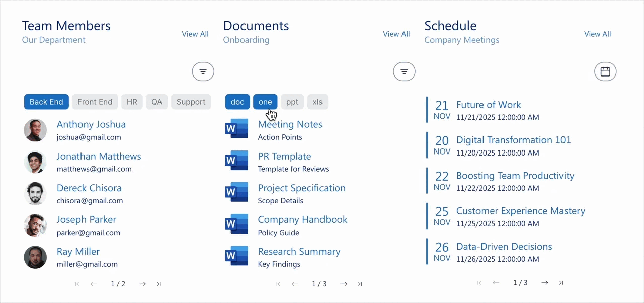
Task: Go to previous page in Schedule pagination
Action: click(x=496, y=283)
